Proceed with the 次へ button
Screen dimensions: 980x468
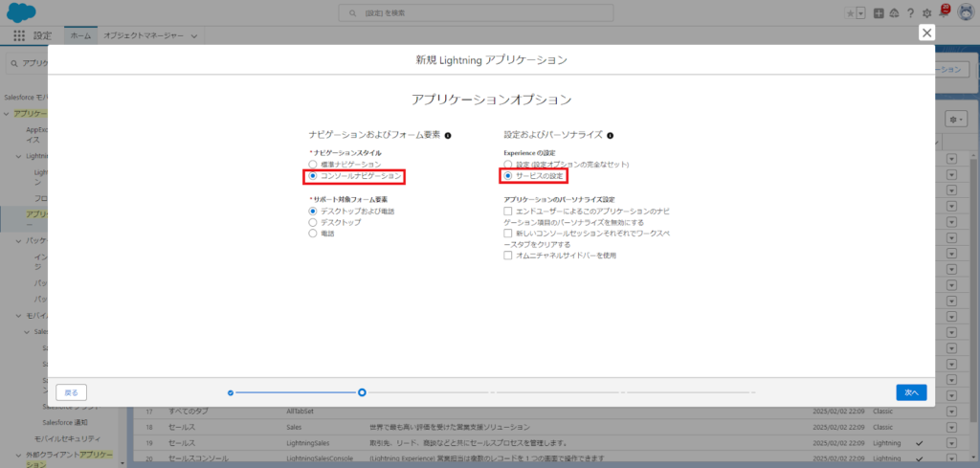(911, 392)
